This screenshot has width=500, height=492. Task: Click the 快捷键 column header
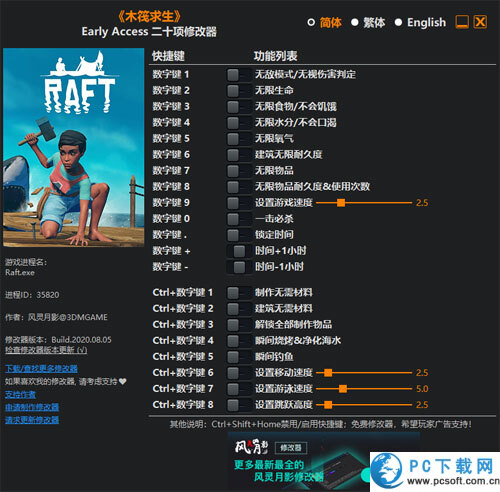click(168, 56)
